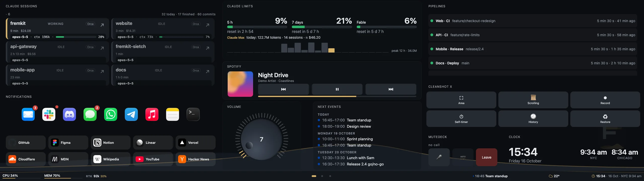The width and height of the screenshot is (644, 181).
Task: Open the Music app icon
Action: pyautogui.click(x=152, y=114)
